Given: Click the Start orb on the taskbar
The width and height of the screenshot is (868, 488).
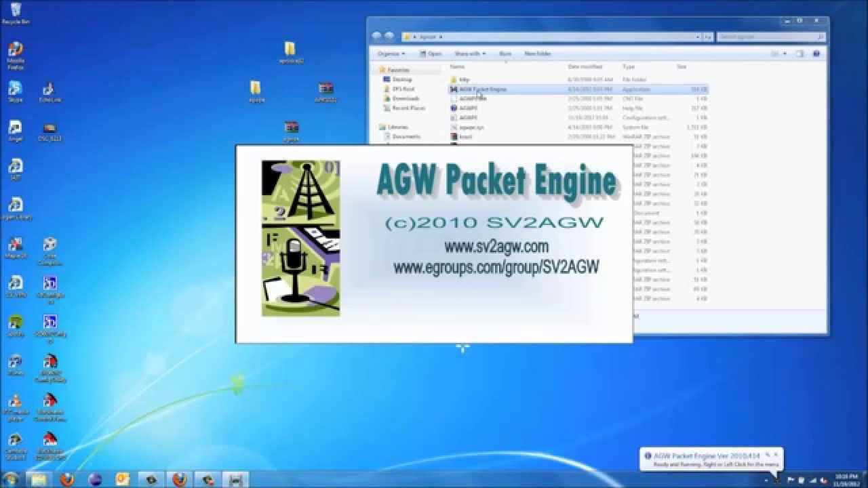Looking at the screenshot, I should click(x=10, y=479).
